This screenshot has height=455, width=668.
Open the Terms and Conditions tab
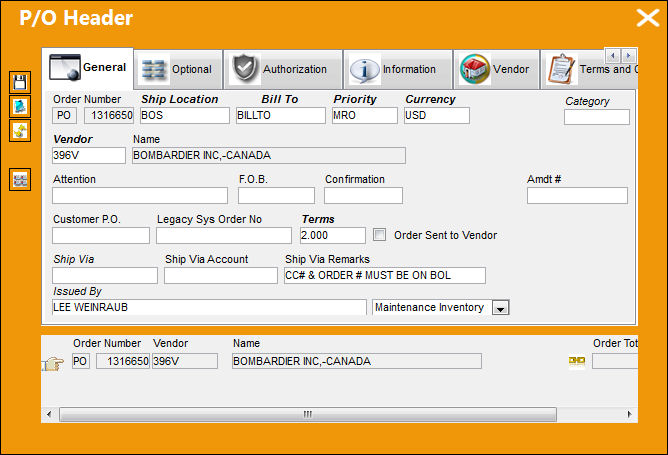pyautogui.click(x=589, y=69)
